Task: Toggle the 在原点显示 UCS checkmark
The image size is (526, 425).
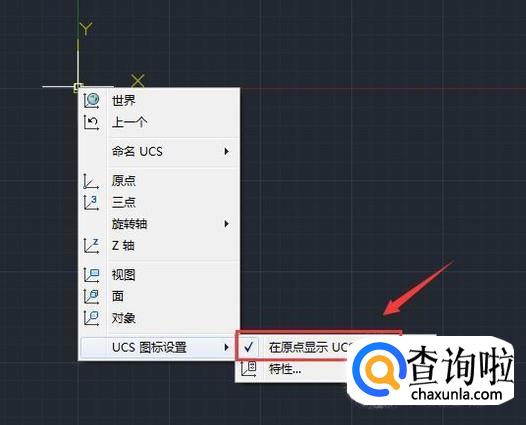Action: coord(249,347)
